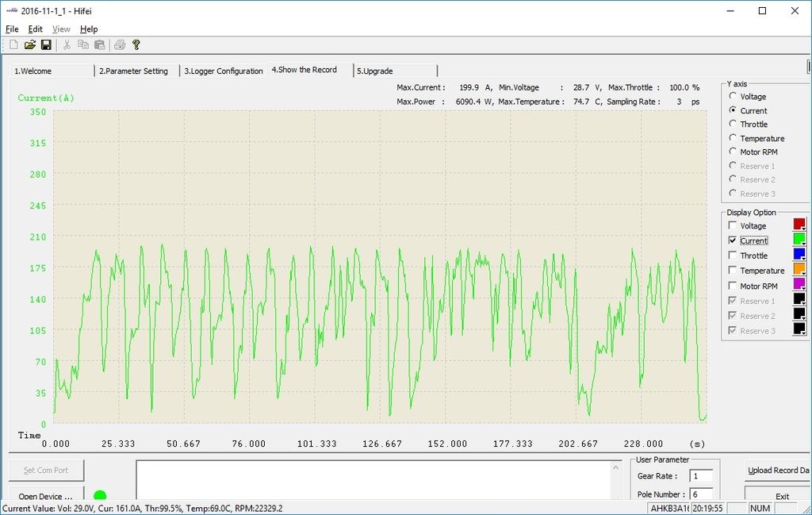Click the Print toolbar icon
Screen dimensions: 812x515
pyautogui.click(x=120, y=45)
